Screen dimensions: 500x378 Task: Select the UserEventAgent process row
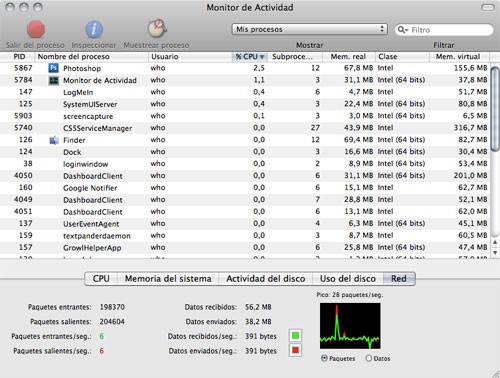click(245, 224)
